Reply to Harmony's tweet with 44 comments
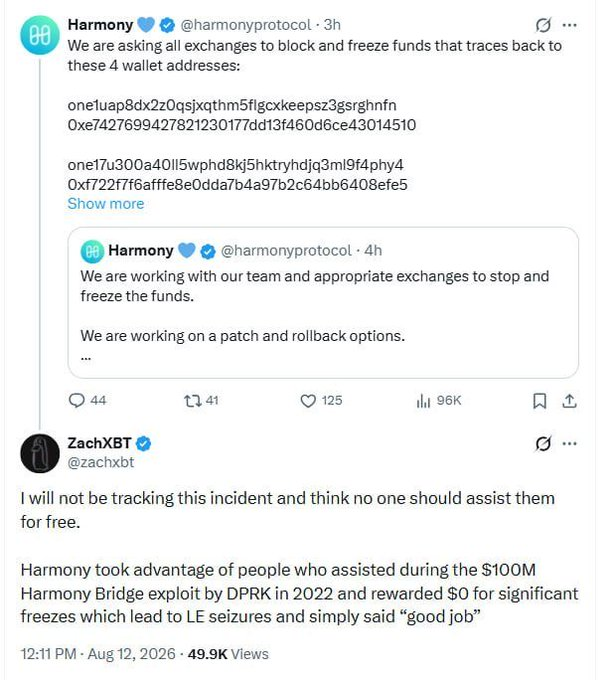 coord(87,400)
